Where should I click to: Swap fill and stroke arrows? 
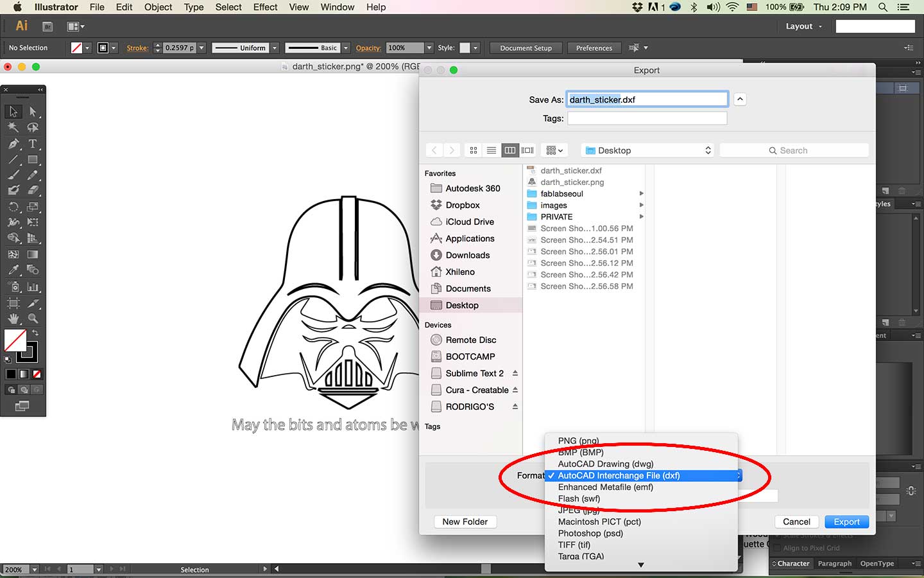(35, 333)
